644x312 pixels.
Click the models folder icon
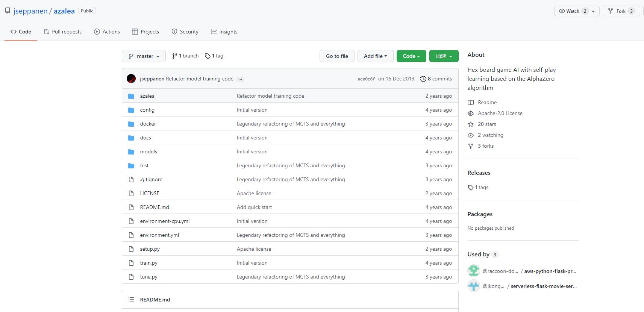(x=131, y=152)
